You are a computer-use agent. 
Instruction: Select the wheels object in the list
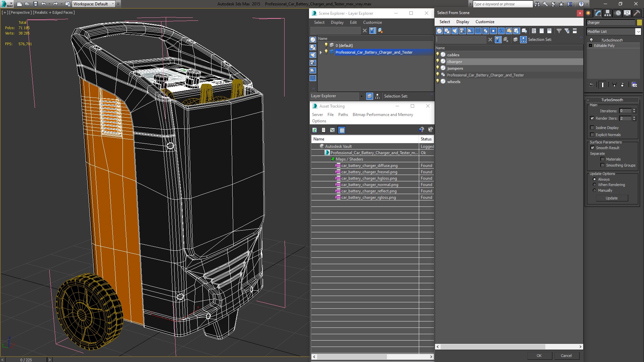(x=453, y=82)
